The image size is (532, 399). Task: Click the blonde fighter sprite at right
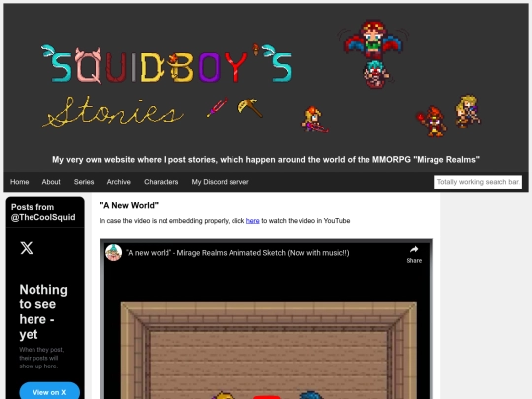tap(468, 111)
